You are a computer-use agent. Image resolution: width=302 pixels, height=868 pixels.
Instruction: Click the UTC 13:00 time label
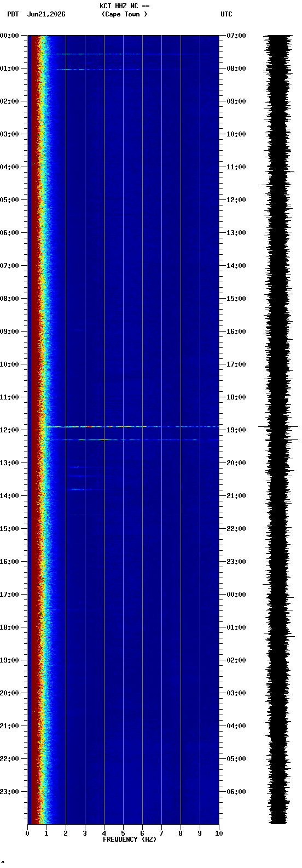tap(236, 233)
